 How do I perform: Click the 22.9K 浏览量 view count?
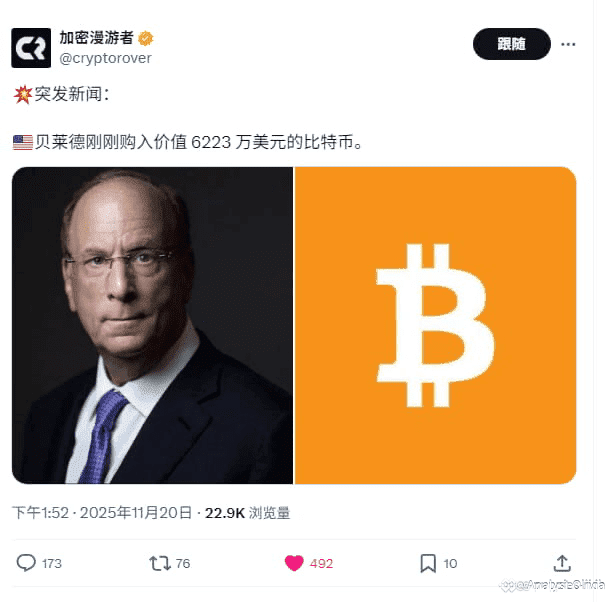(x=247, y=512)
